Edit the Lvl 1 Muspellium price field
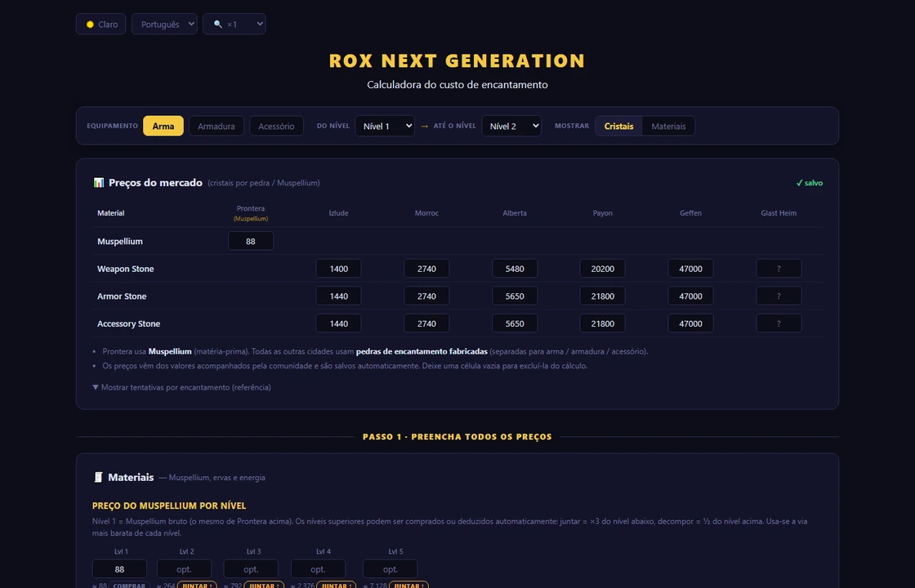 point(119,568)
